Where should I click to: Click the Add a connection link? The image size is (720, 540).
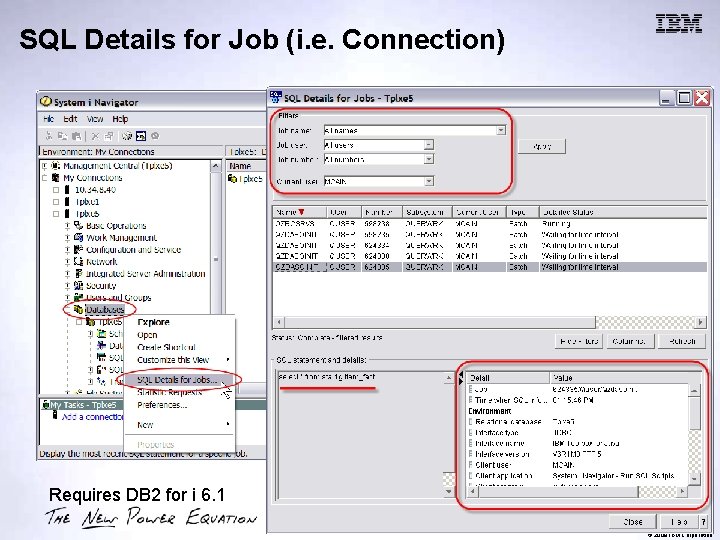click(x=92, y=416)
